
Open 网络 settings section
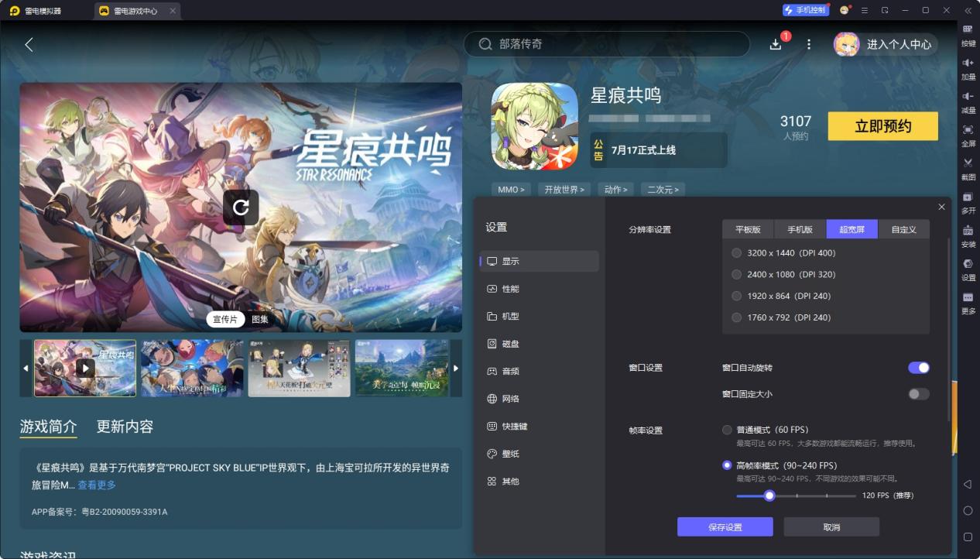[540, 399]
